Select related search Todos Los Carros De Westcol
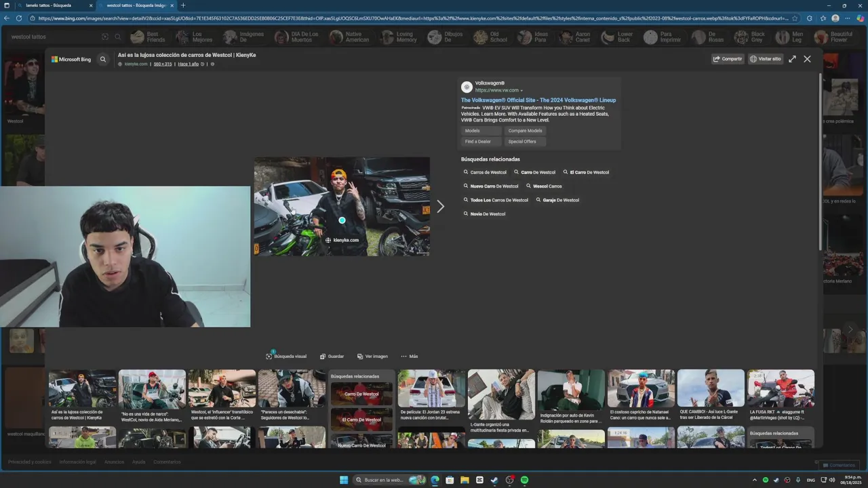This screenshot has width=868, height=488. point(496,200)
